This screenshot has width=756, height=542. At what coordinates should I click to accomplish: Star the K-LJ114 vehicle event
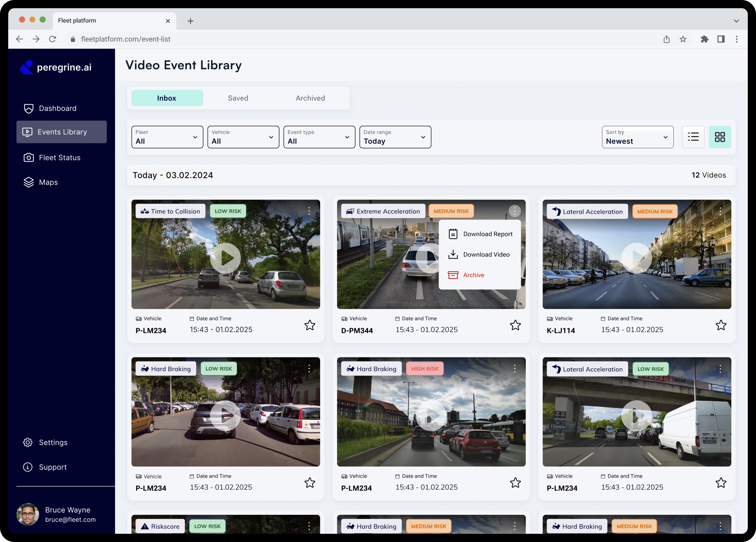[721, 325]
